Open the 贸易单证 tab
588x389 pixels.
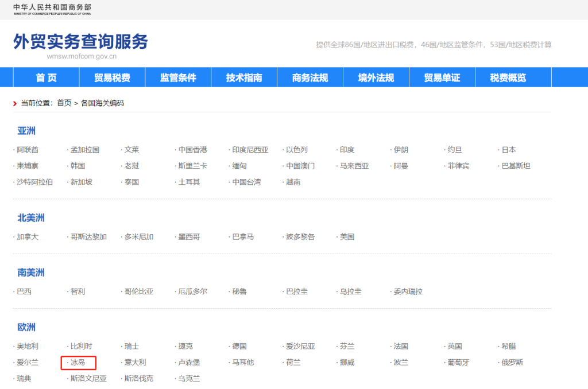pos(442,77)
